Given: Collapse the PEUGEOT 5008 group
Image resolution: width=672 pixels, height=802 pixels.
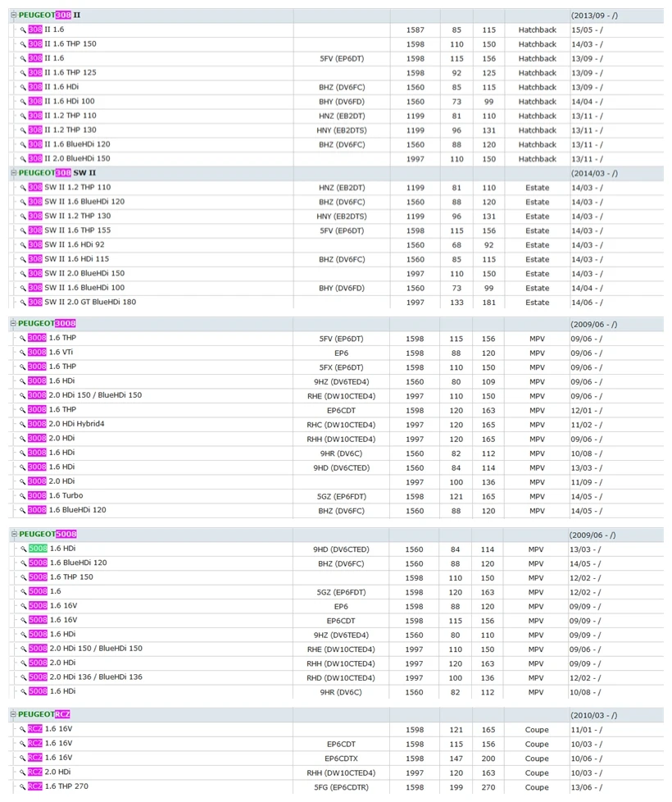Looking at the screenshot, I should point(14,534).
